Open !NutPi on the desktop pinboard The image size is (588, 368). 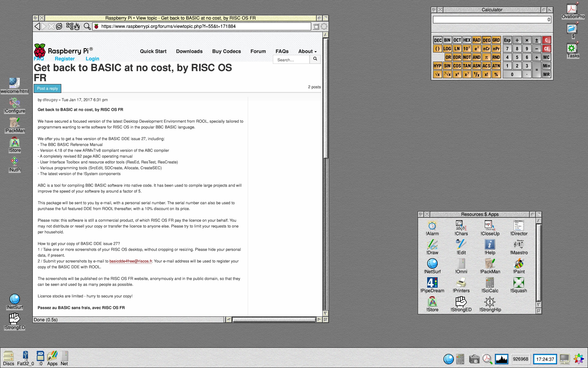click(15, 164)
